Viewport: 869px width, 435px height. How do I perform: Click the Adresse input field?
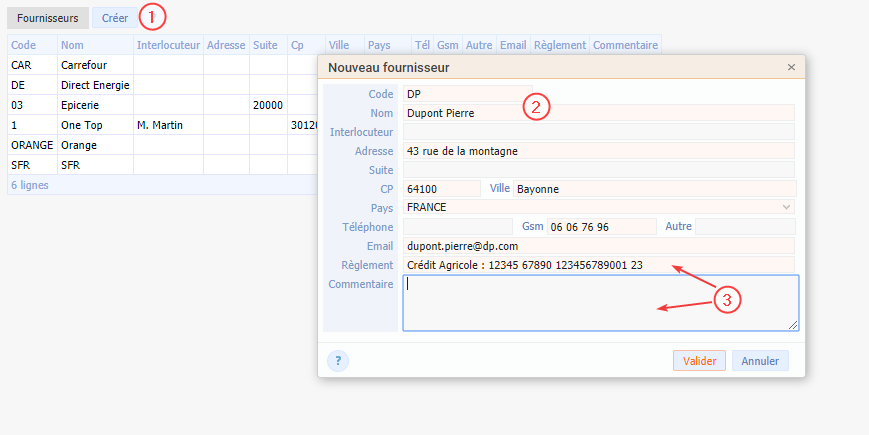598,151
